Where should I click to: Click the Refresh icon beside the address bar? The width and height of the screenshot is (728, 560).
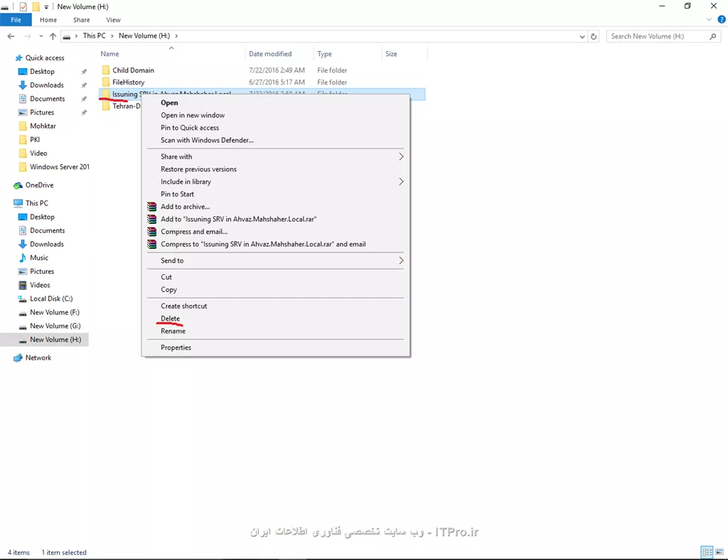point(595,36)
